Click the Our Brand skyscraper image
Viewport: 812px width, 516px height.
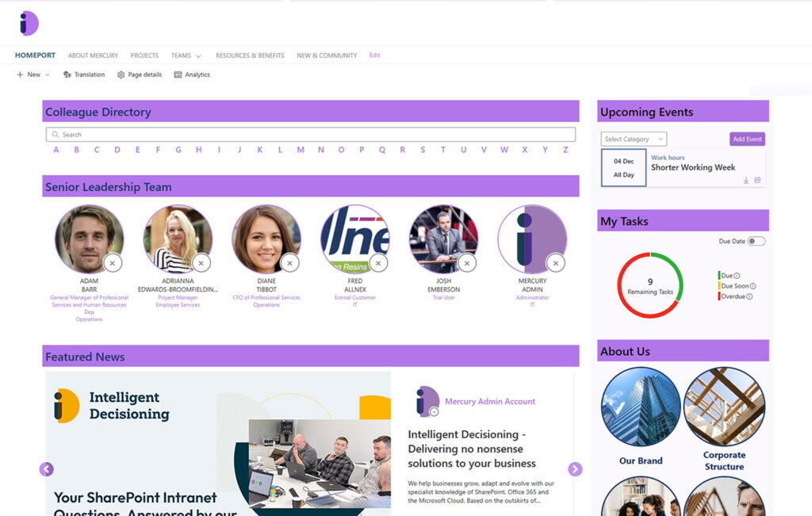(x=641, y=407)
